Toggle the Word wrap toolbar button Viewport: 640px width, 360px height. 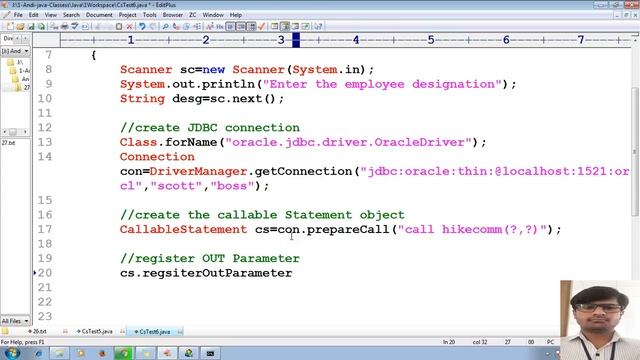[x=231, y=27]
